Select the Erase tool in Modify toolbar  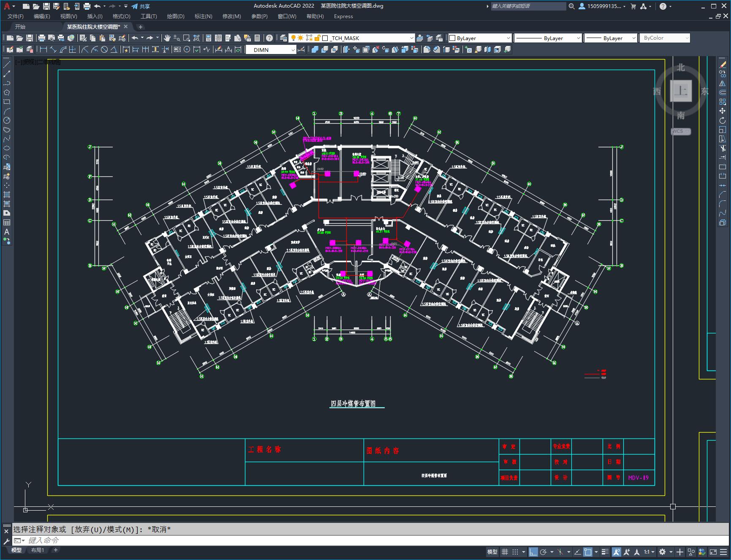click(x=723, y=65)
